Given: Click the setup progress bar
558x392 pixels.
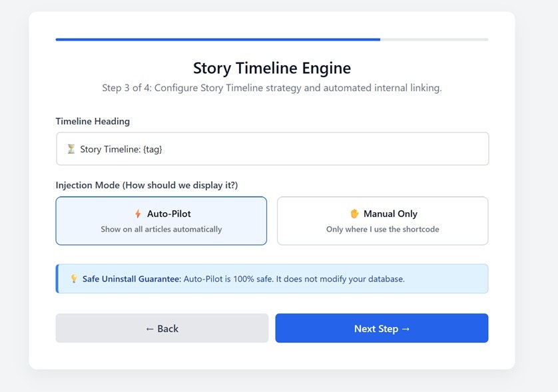Looking at the screenshot, I should [x=272, y=39].
